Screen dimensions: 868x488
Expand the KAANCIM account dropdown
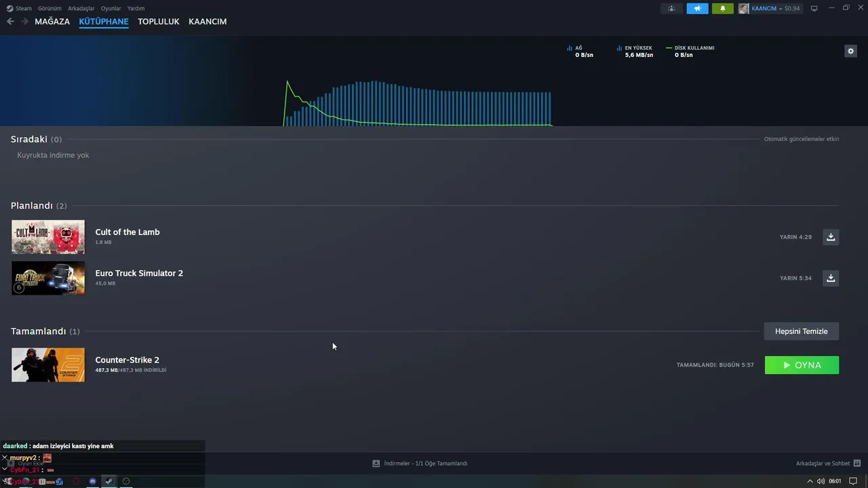click(x=781, y=8)
